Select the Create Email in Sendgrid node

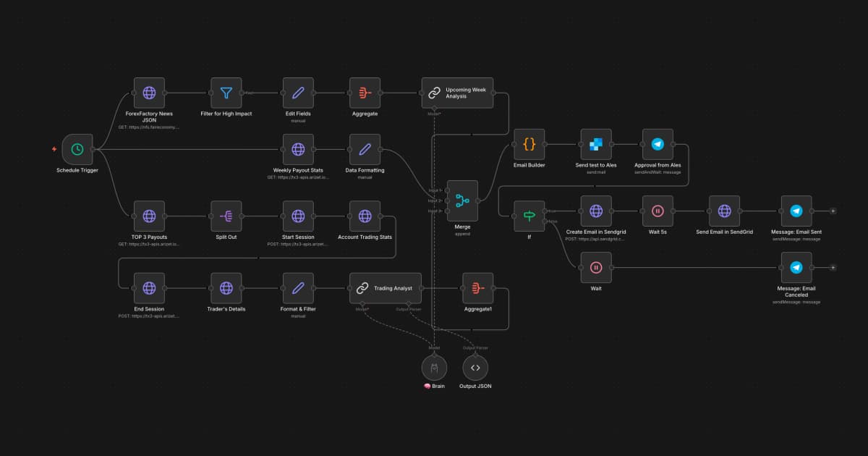point(595,211)
